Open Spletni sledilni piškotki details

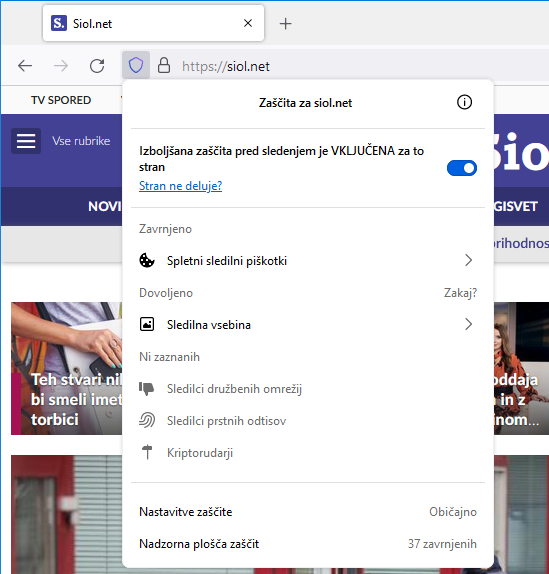tap(308, 261)
